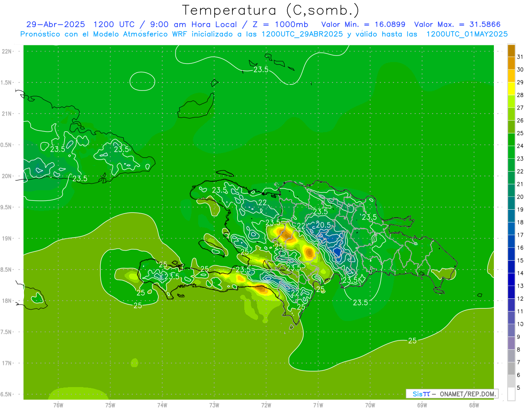The width and height of the screenshot is (532, 411).
Task: Pick the white swatch below 5 on the scale
Action: pos(511,394)
